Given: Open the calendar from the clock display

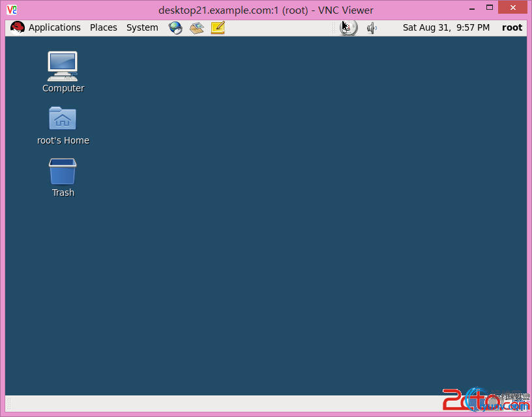Looking at the screenshot, I should point(447,27).
